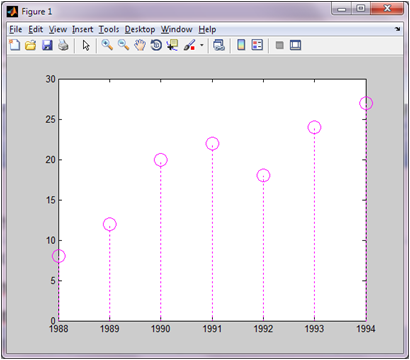Select the Brush data tool
The height and width of the screenshot is (360, 410).
pos(189,45)
